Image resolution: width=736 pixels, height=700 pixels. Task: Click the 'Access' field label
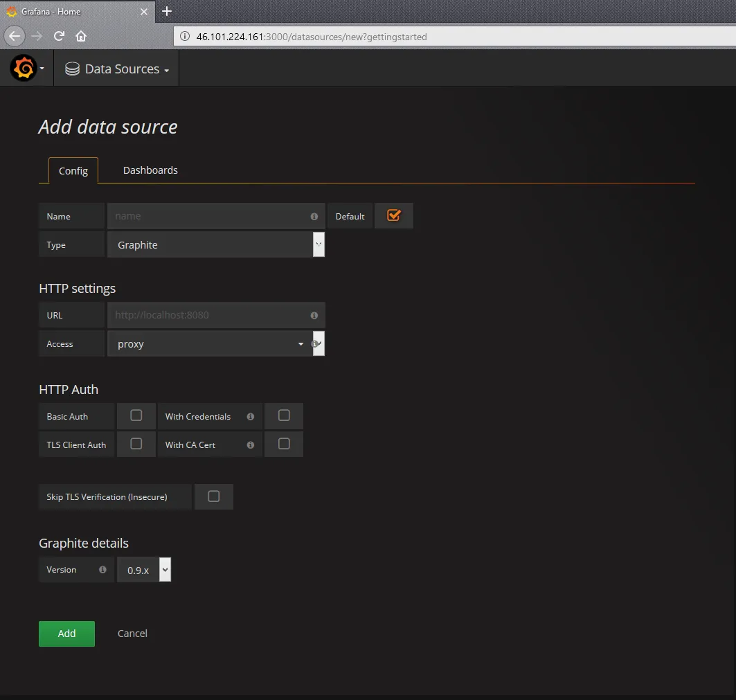point(60,343)
